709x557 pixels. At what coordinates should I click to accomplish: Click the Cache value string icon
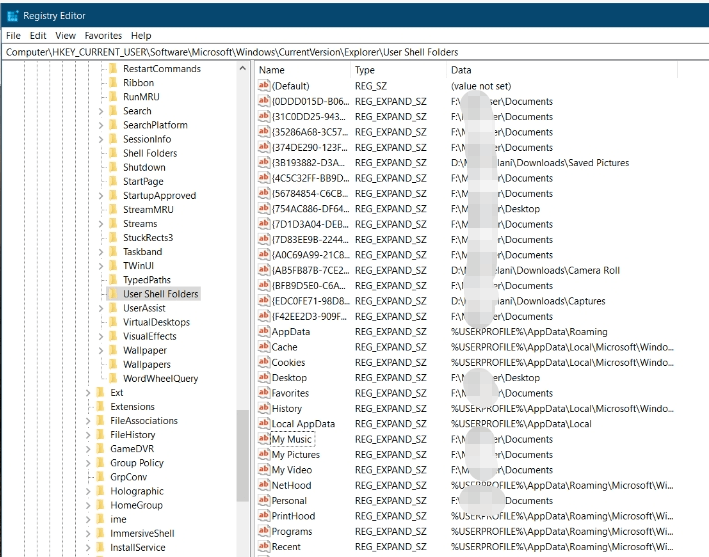264,347
